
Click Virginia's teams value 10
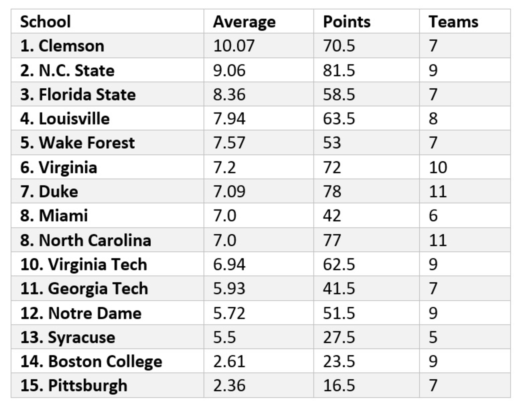pos(438,167)
